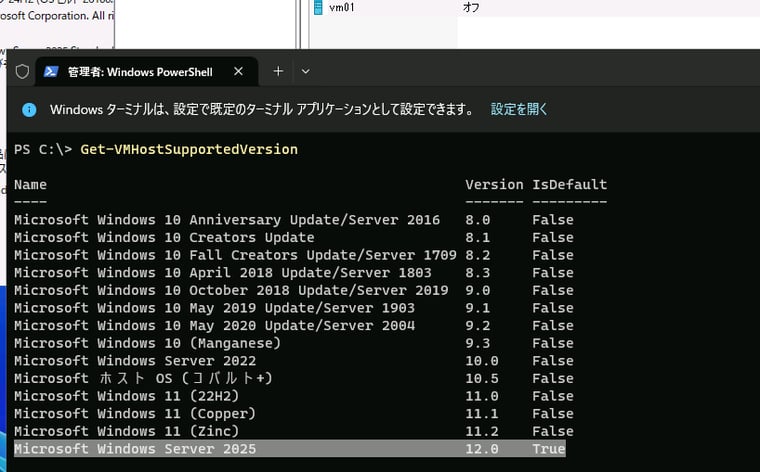The image size is (760, 472).
Task: Click the highlighted Microsoft Windows Server 2025 row
Action: pyautogui.click(x=135, y=449)
